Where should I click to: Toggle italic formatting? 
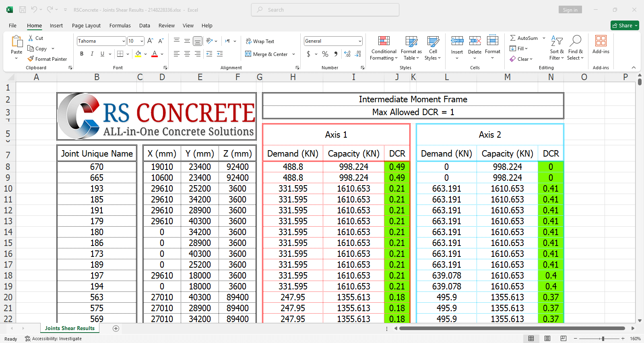pyautogui.click(x=92, y=54)
